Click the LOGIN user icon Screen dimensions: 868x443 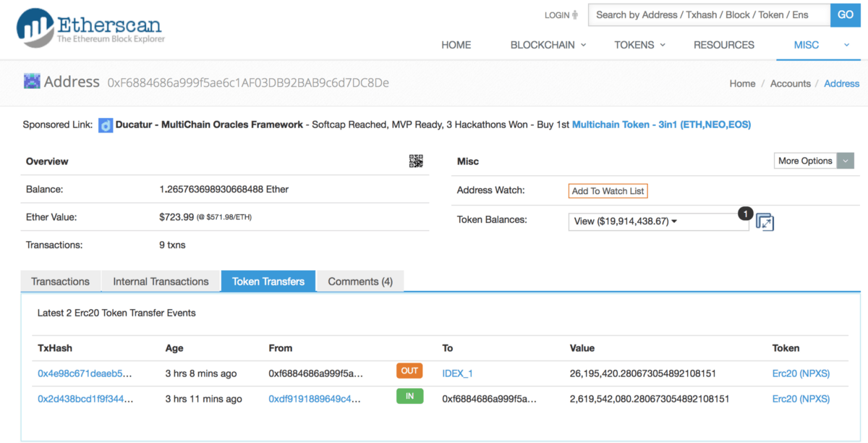coord(575,15)
